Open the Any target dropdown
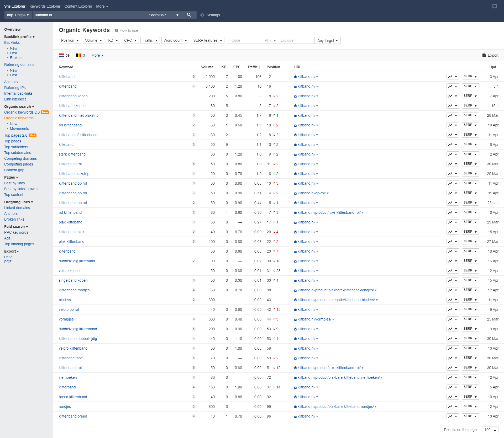Screen dimensions: 504x438 click(327, 40)
